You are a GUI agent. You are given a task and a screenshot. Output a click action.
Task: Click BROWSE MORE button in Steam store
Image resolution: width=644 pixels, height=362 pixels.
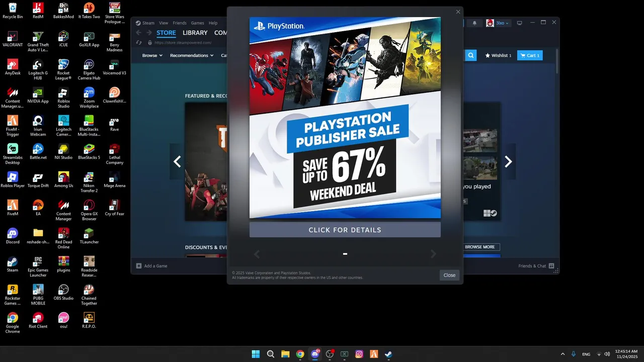(480, 247)
